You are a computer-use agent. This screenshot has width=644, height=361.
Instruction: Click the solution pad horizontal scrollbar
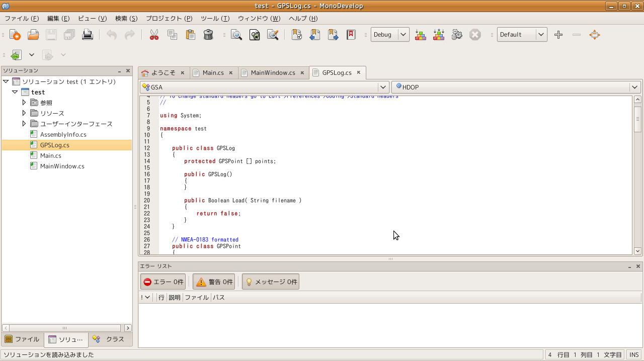point(67,328)
